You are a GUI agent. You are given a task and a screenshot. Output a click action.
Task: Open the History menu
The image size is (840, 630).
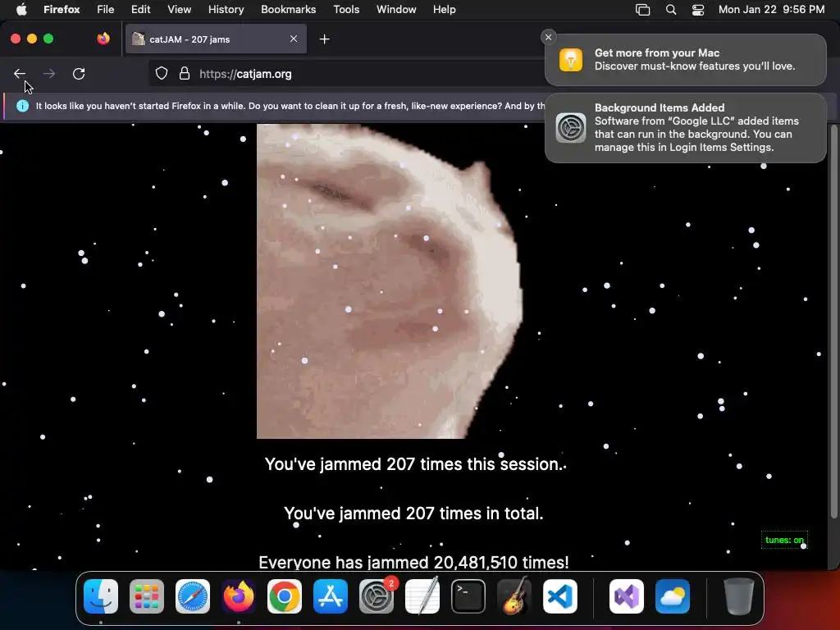pos(226,9)
